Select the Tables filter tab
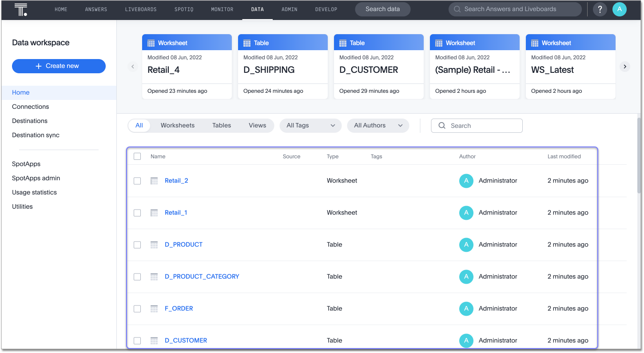 [x=221, y=125]
